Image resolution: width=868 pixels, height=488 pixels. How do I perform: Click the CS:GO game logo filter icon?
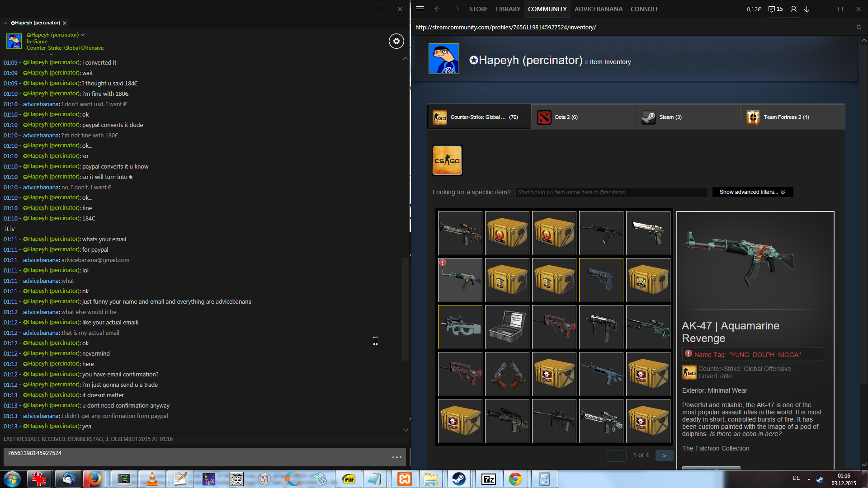click(447, 160)
